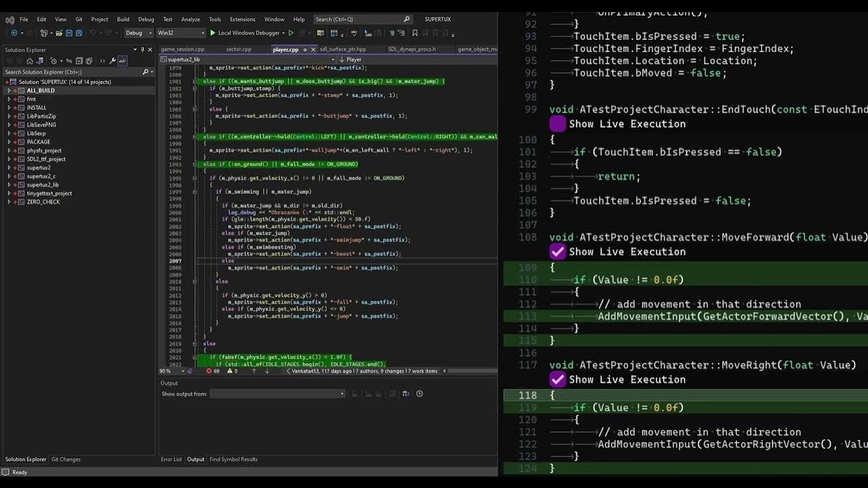Click the Visual Studio logo icon

point(9,20)
